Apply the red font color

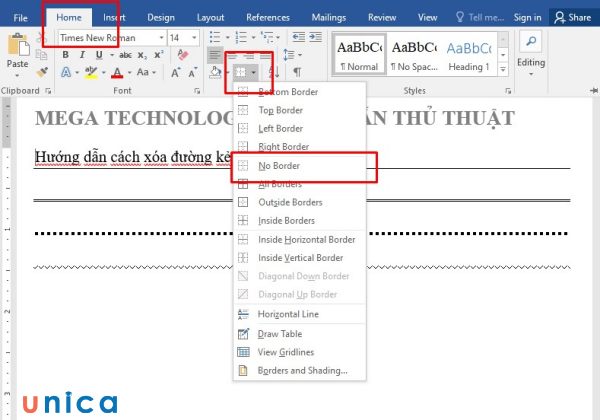click(x=117, y=72)
